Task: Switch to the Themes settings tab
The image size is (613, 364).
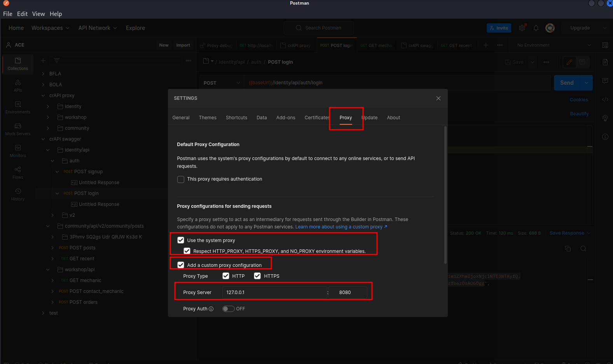Action: pos(208,118)
